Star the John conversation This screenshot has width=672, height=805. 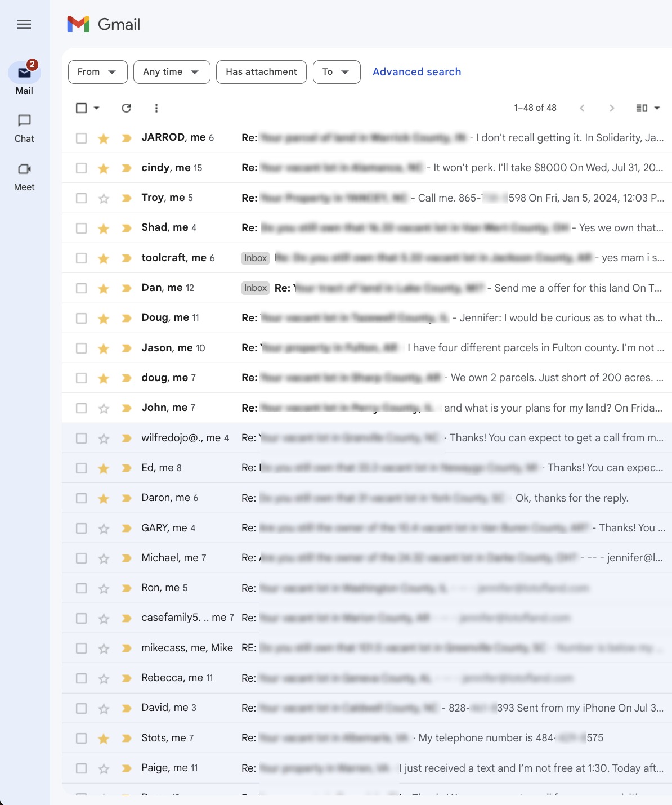pos(104,408)
